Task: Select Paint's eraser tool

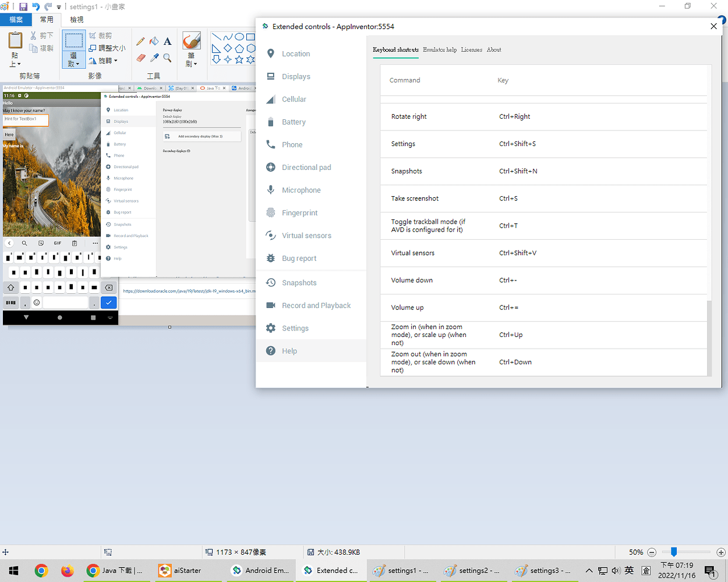Action: pos(140,57)
